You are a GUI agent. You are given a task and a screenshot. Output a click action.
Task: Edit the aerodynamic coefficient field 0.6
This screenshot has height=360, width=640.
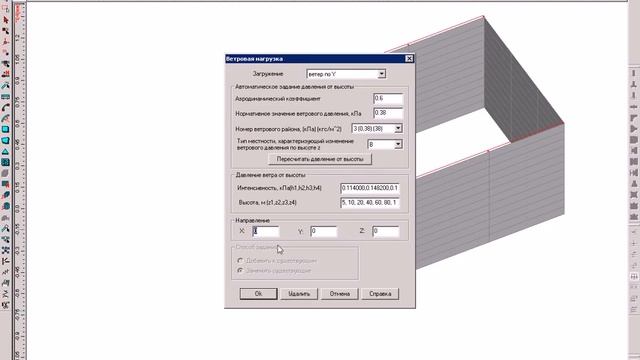(388, 98)
